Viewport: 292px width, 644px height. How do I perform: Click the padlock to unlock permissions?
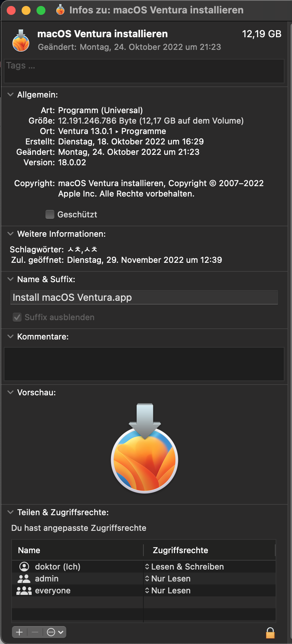pos(270,632)
